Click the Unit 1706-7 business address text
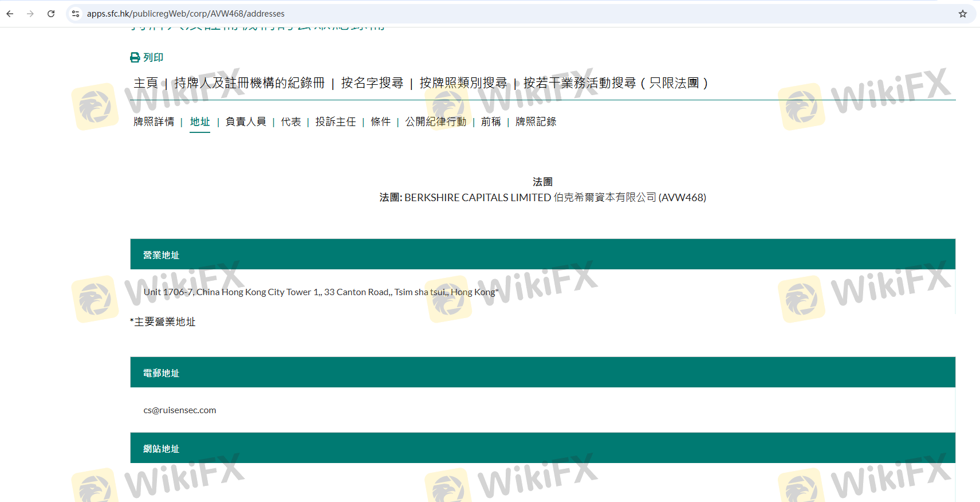 tap(321, 292)
